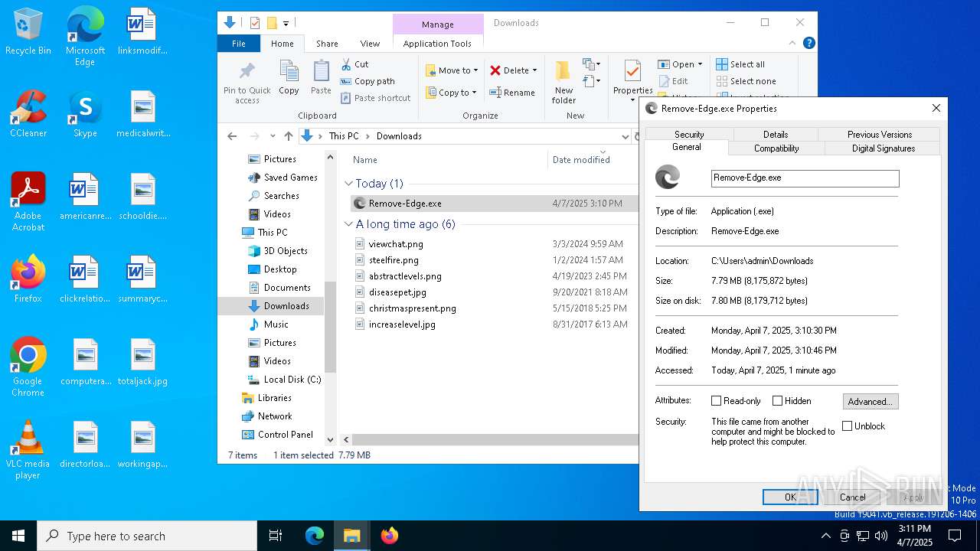This screenshot has width=980, height=551.
Task: Click the Up directory arrow
Action: pos(289,136)
